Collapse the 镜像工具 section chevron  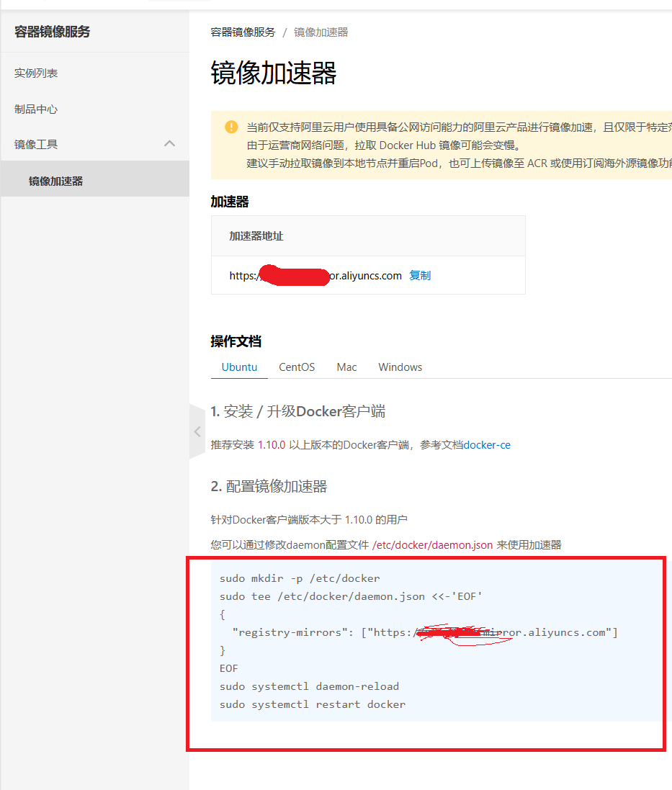tap(170, 144)
